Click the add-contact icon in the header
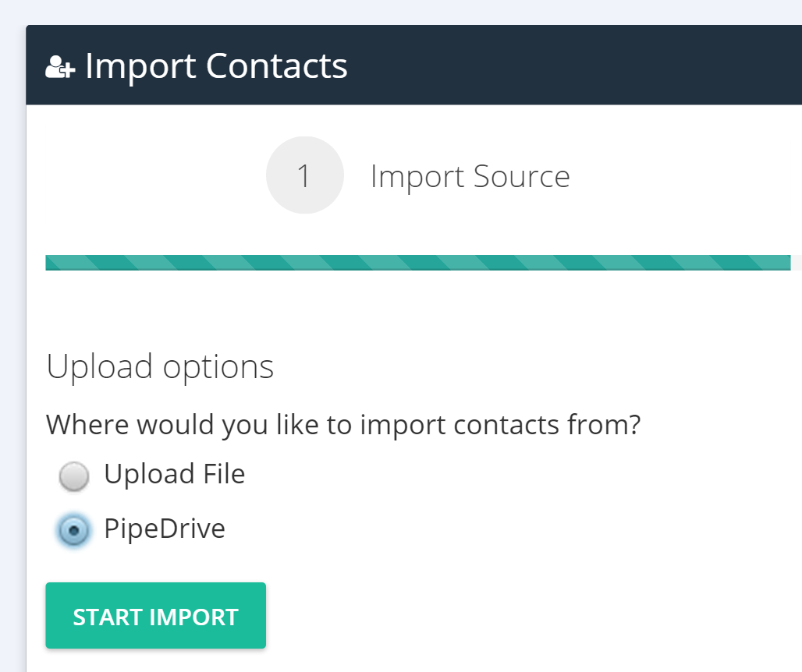Viewport: 802px width, 672px height. click(60, 67)
